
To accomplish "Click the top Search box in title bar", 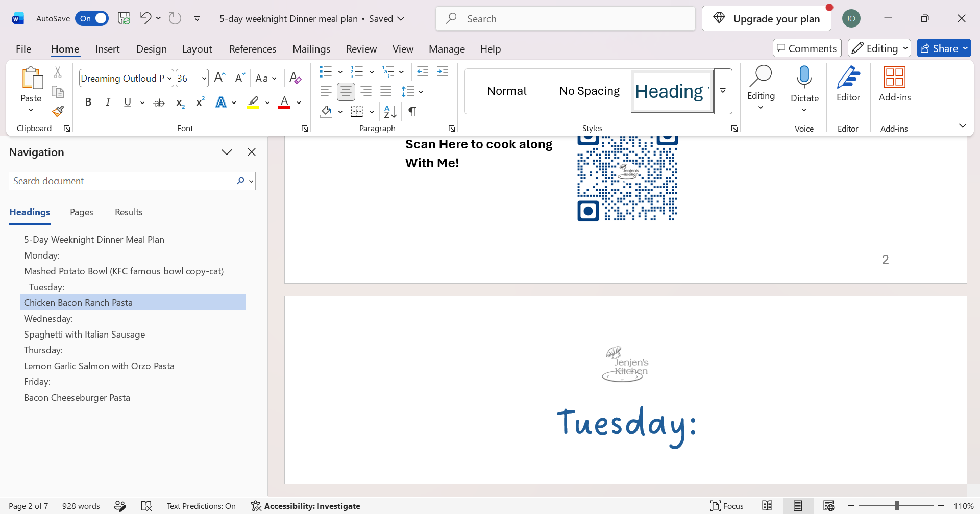I will (566, 19).
